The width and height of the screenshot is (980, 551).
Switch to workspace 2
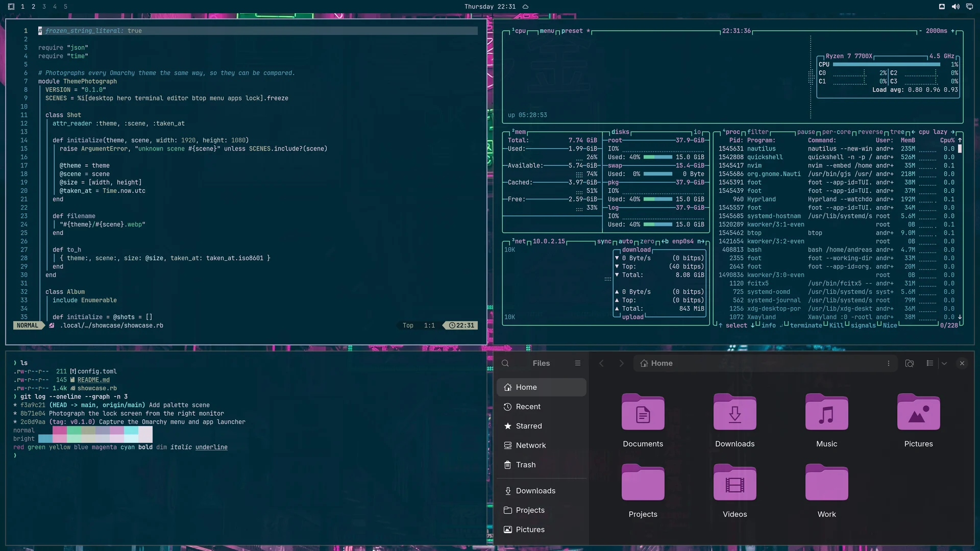[x=33, y=7]
